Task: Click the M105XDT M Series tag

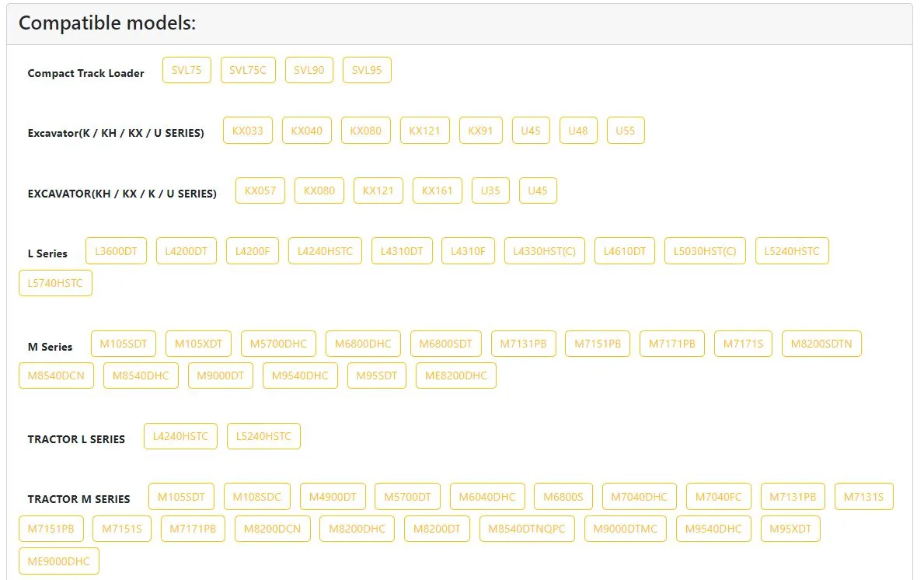Action: coord(198,344)
